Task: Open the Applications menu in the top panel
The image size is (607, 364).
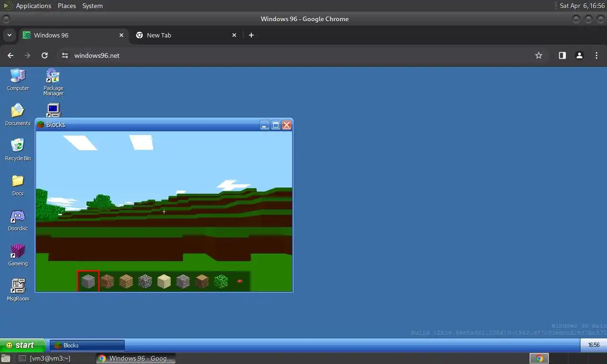Action: pyautogui.click(x=33, y=6)
